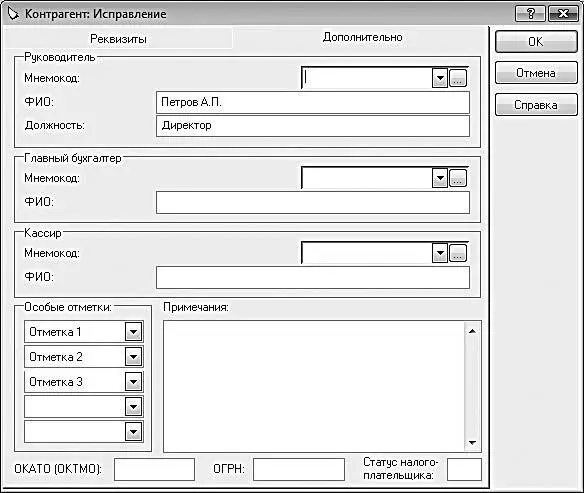Select the Дополнительно tab
Image resolution: width=584 pixels, height=493 pixels.
362,37
